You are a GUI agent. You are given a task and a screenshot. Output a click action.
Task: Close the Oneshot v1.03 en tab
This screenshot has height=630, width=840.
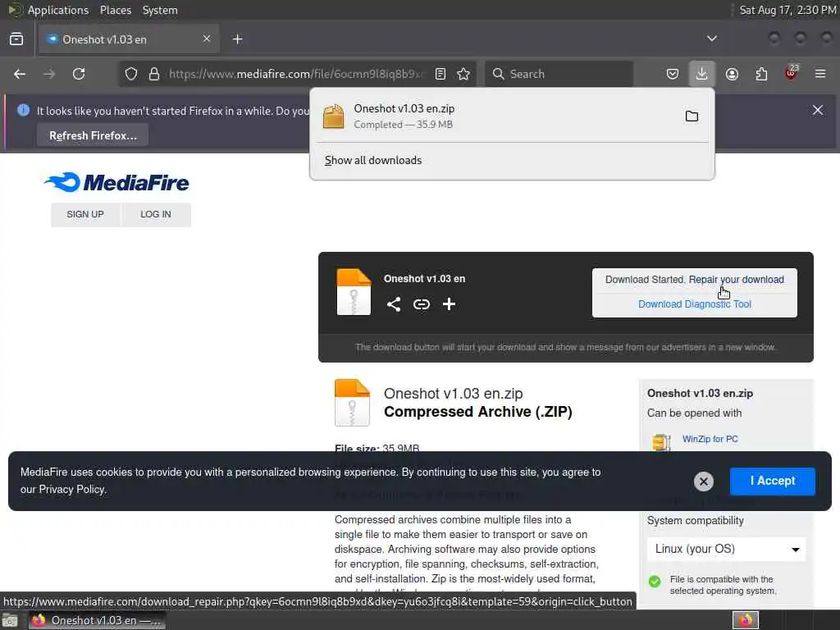206,39
